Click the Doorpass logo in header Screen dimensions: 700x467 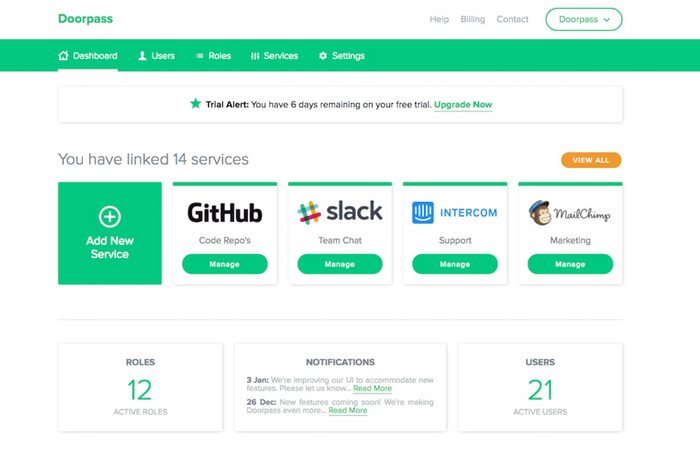coord(85,19)
